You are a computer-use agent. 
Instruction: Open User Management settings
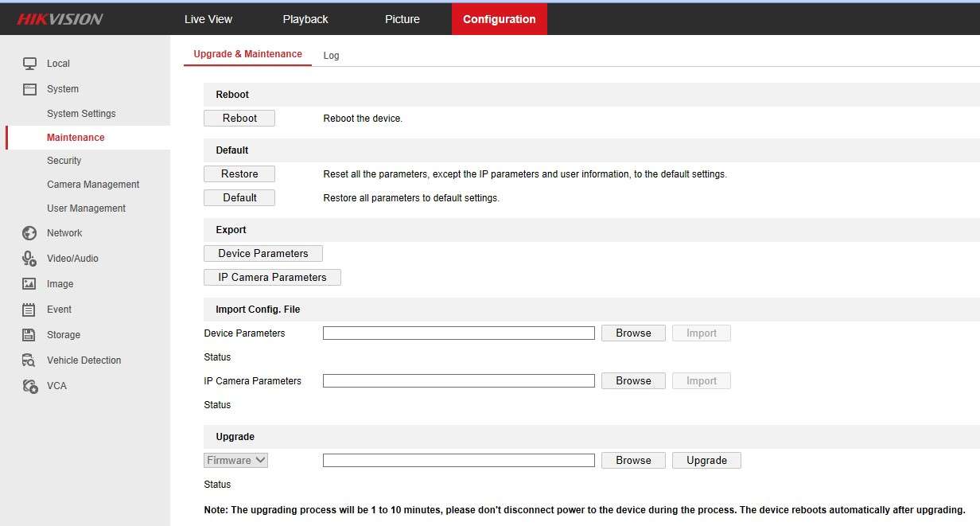(86, 208)
